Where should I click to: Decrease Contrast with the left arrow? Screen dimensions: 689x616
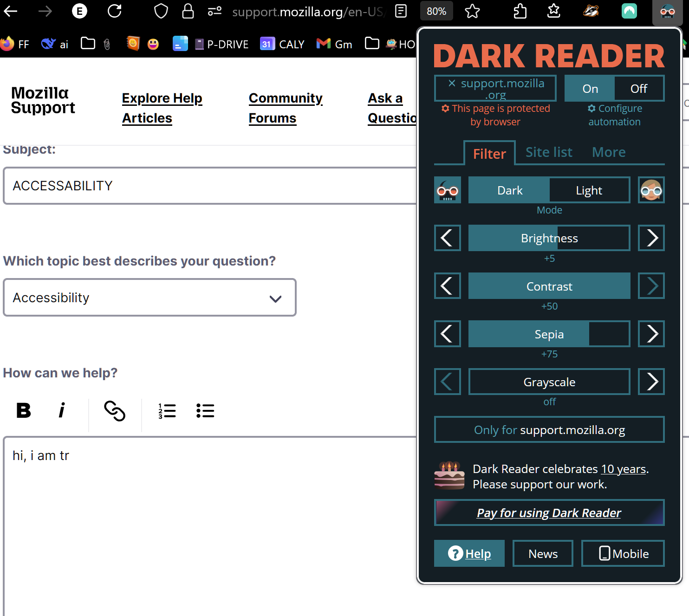(x=448, y=286)
